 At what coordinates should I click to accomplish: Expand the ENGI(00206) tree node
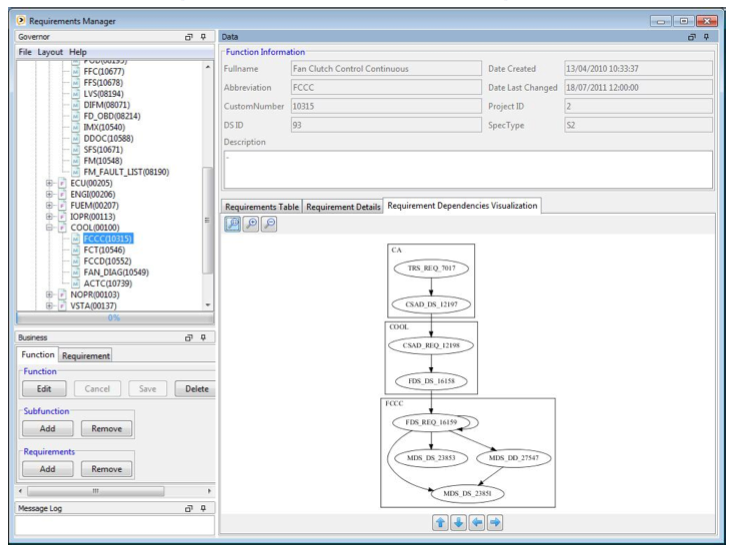coord(49,194)
